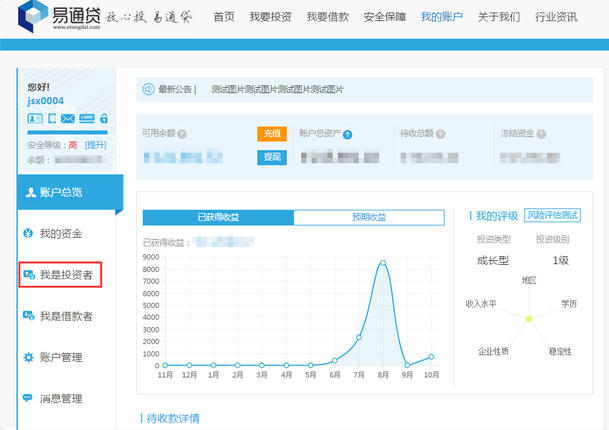
Task: Click the email envelope icon
Action: point(68,119)
